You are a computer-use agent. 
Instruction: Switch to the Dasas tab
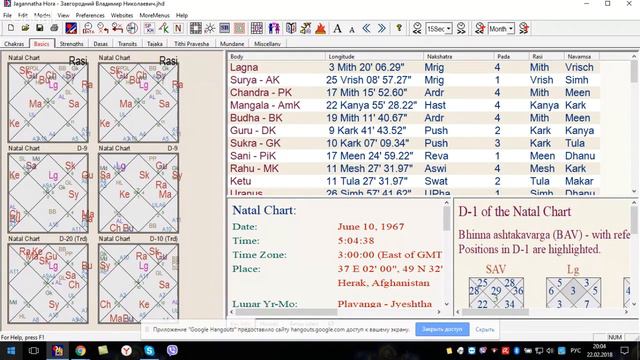(100, 44)
